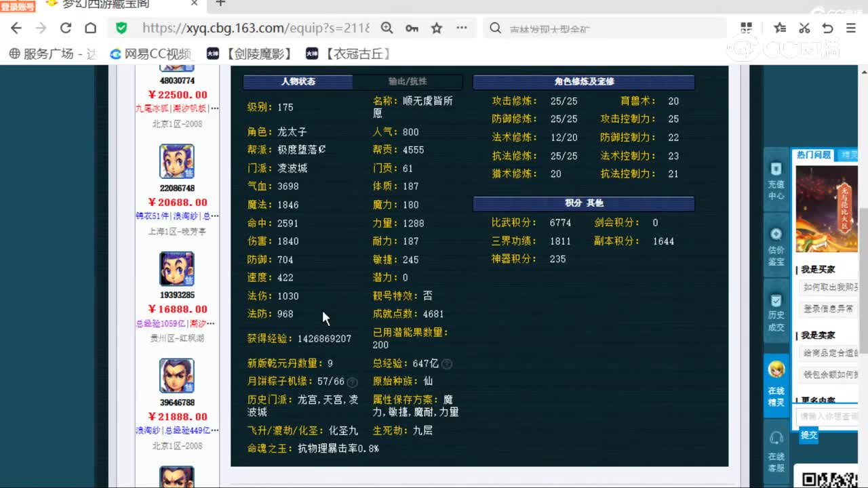
Task: Open the help tip beside 月饼粽子机缘
Action: [353, 381]
